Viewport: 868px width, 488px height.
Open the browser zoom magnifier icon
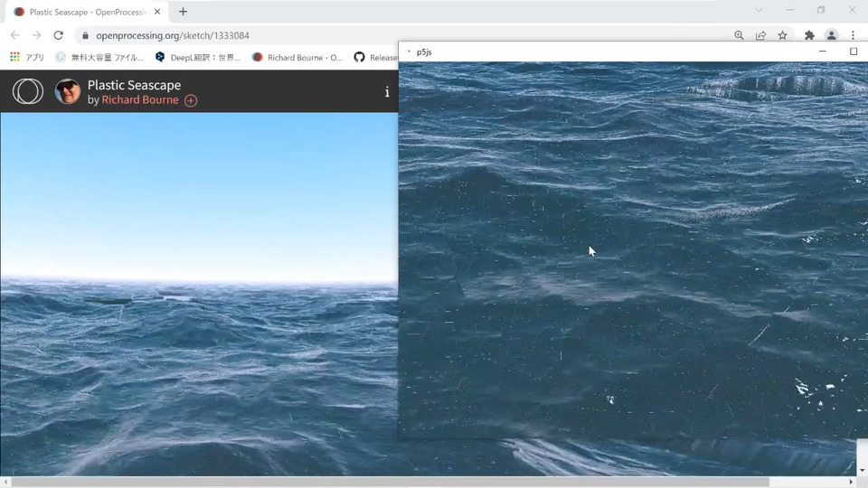click(739, 35)
